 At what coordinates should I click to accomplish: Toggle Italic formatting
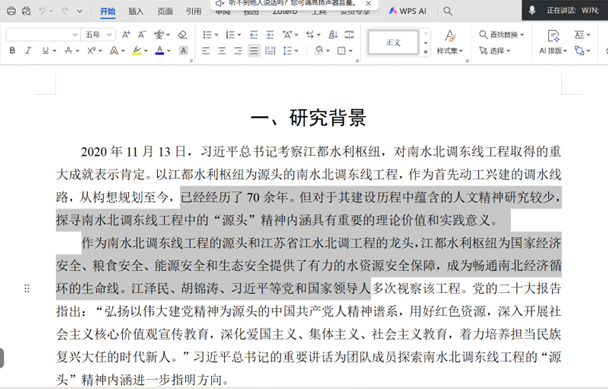point(28,50)
